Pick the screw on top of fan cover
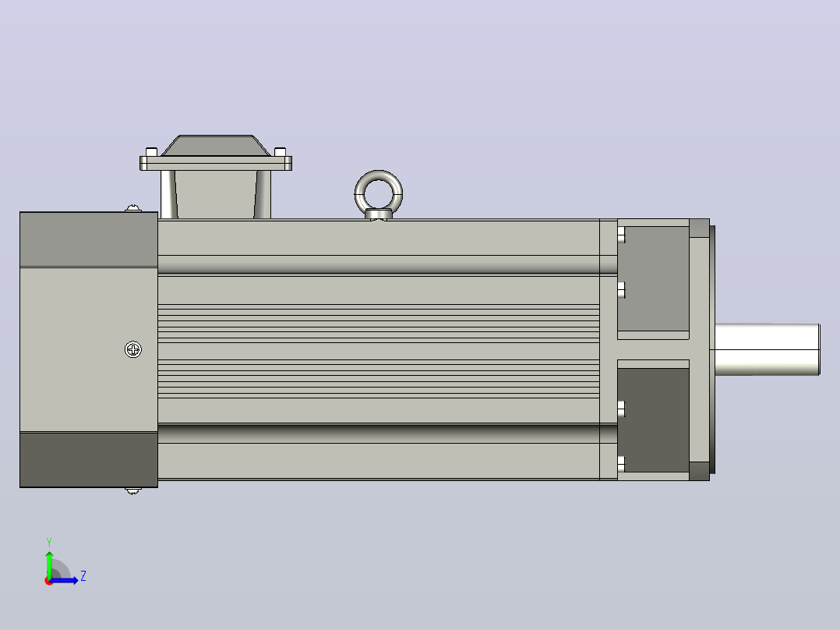This screenshot has height=630, width=840. pos(133,208)
